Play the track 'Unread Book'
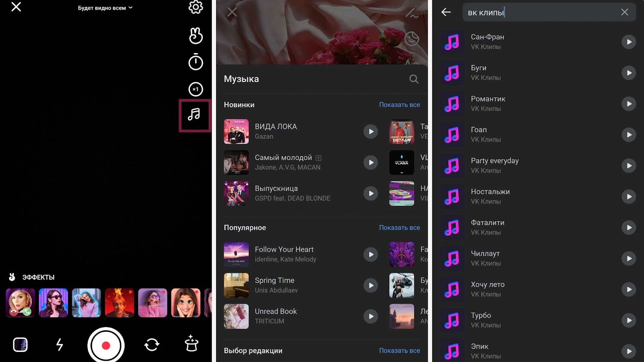Viewport: 644px width, 362px height. pyautogui.click(x=371, y=317)
